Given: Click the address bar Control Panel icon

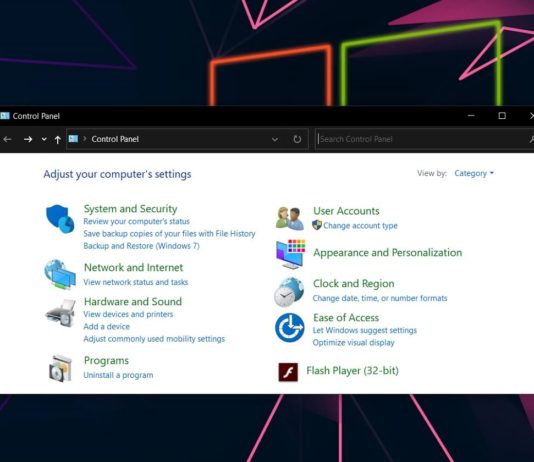Looking at the screenshot, I should (x=73, y=139).
